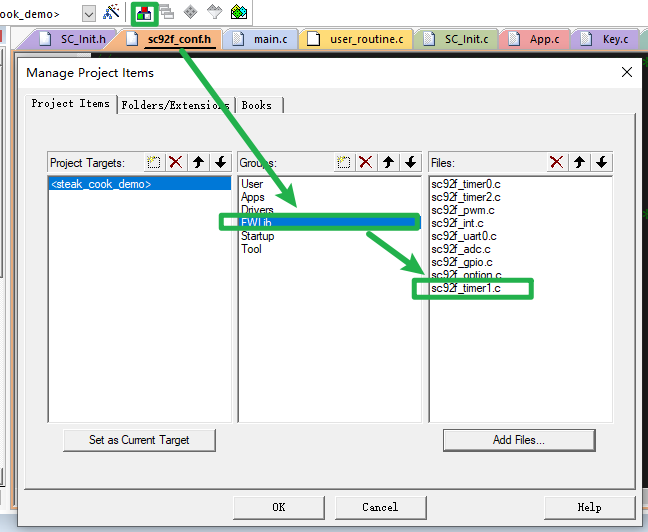The height and width of the screenshot is (532, 648).
Task: Click the Cancel button
Action: tap(380, 507)
